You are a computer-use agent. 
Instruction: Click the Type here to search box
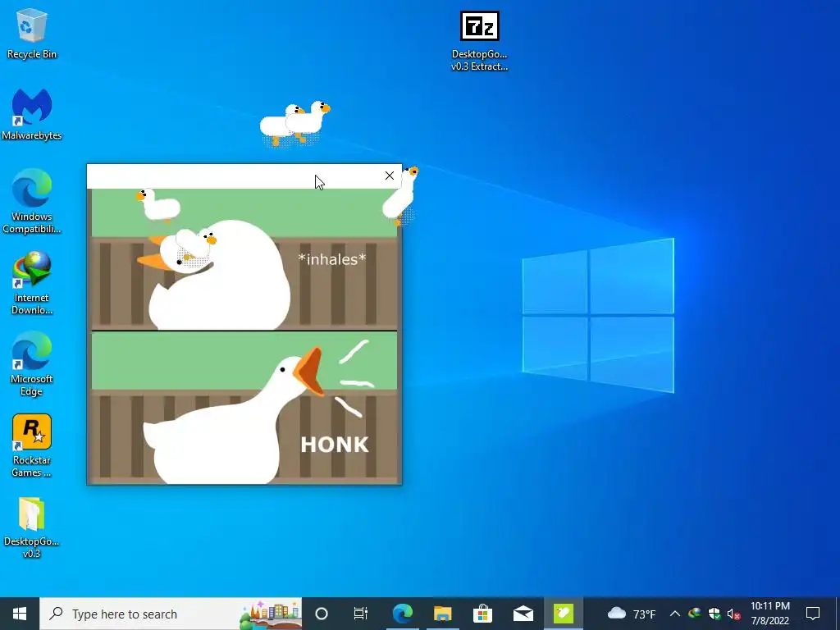(171, 614)
